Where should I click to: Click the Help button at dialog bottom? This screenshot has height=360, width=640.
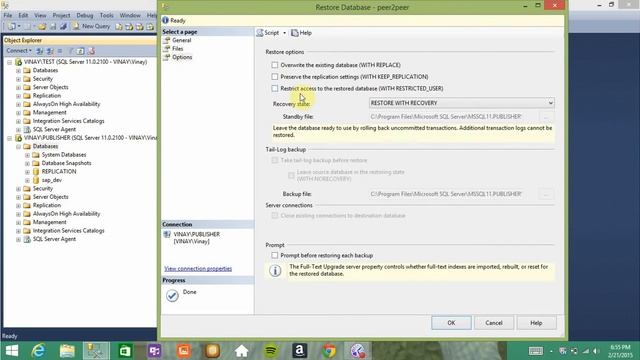[x=536, y=323]
